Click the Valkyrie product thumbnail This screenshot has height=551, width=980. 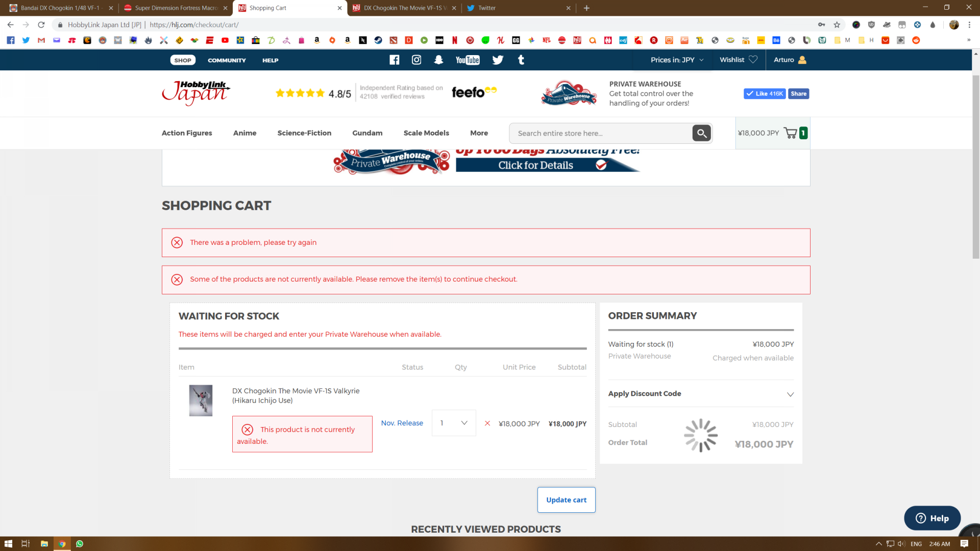(201, 400)
